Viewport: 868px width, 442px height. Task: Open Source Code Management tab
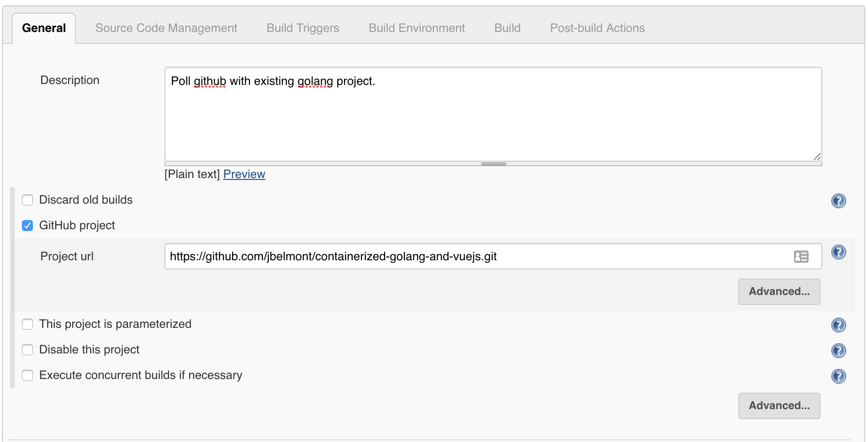(x=166, y=28)
